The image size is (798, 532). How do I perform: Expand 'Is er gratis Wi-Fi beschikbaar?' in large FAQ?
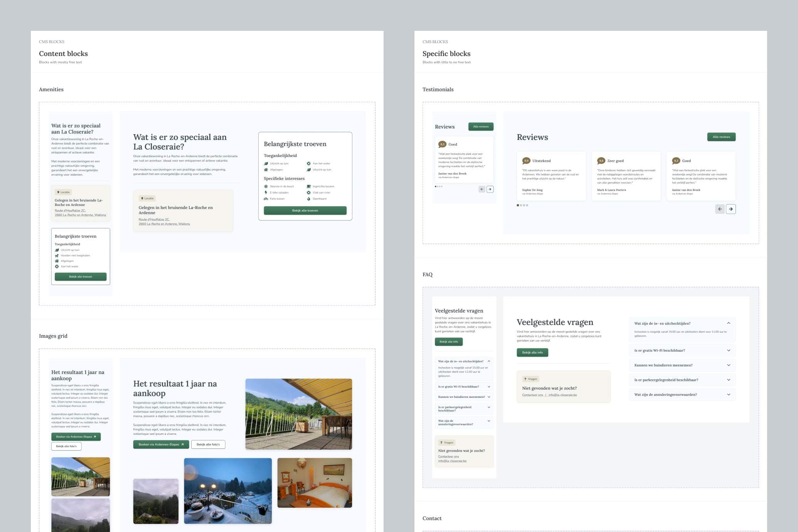(728, 350)
